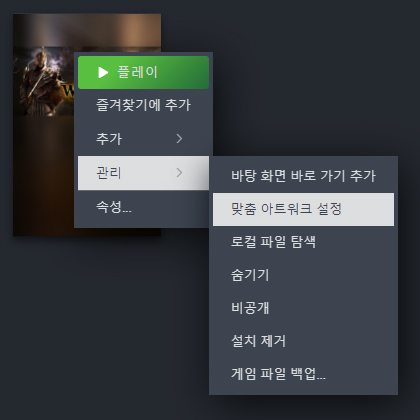420x420 pixels.
Task: Browse files via 로컬 파일 탐색
Action: coord(303,242)
